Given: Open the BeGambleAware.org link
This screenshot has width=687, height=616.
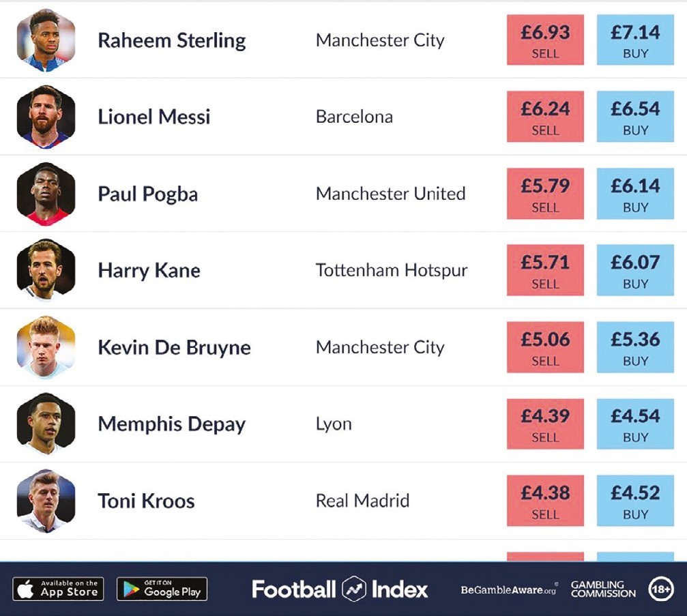Looking at the screenshot, I should click(x=508, y=589).
